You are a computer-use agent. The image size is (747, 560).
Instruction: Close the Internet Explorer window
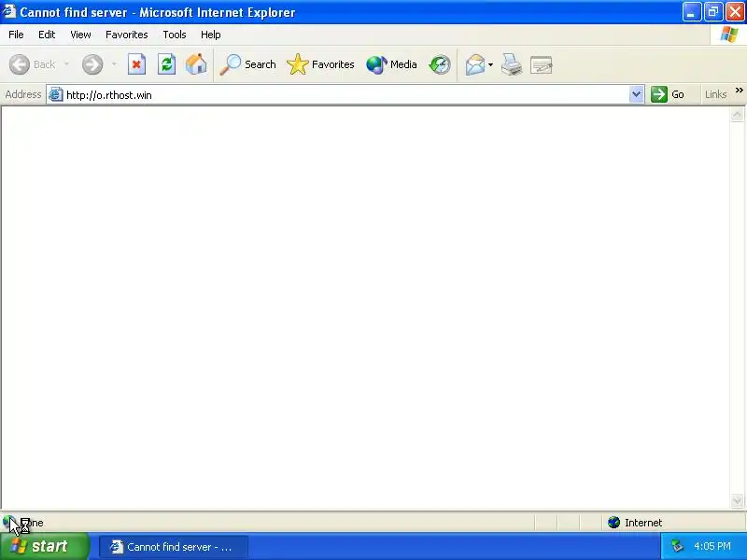[x=735, y=12]
